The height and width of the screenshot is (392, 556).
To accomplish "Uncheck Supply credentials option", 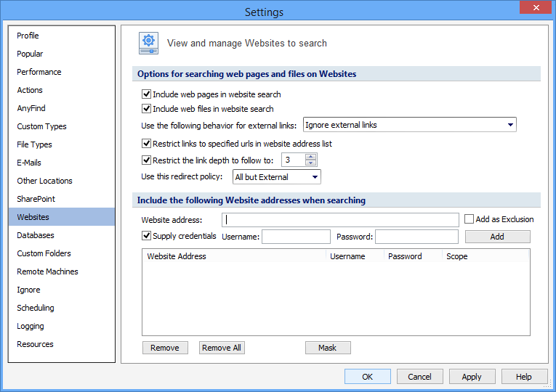I will pyautogui.click(x=147, y=236).
